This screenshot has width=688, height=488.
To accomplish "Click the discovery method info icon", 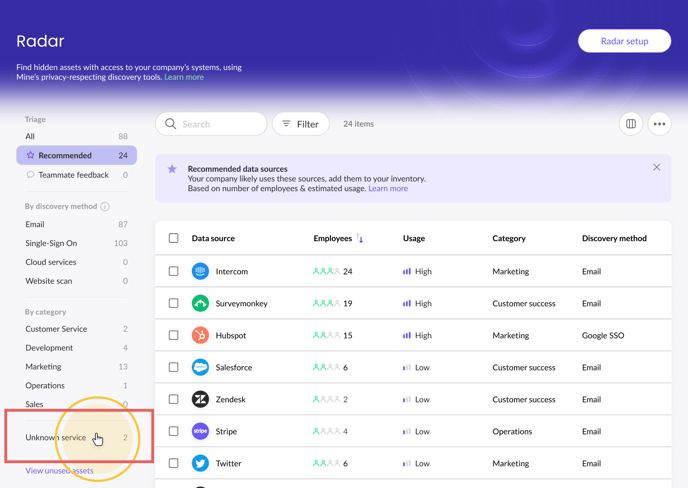I will pyautogui.click(x=105, y=206).
